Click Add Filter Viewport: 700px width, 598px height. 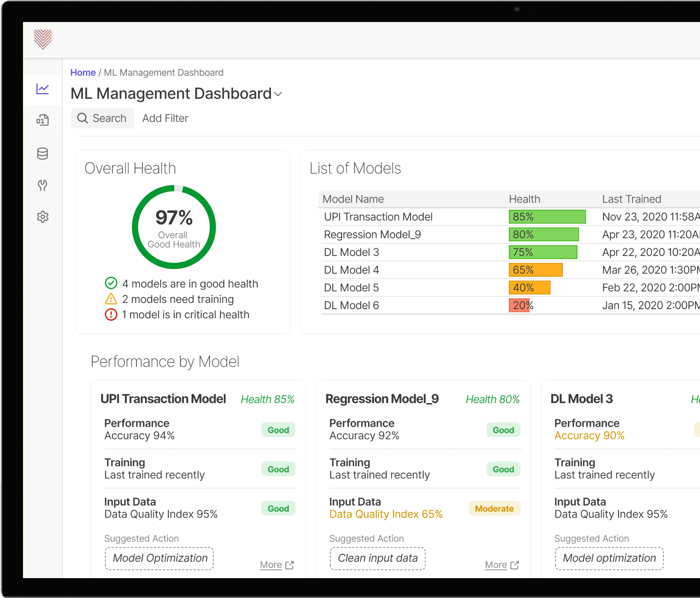[x=165, y=118]
